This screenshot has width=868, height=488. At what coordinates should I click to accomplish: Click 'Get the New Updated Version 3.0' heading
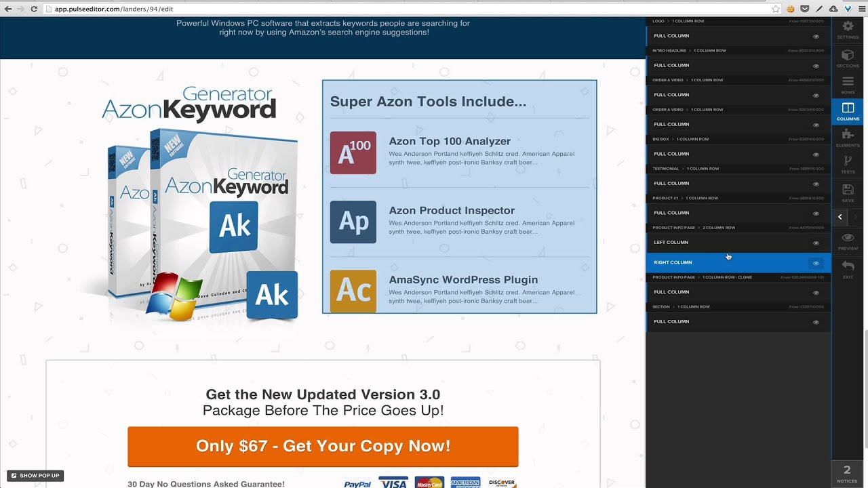323,394
